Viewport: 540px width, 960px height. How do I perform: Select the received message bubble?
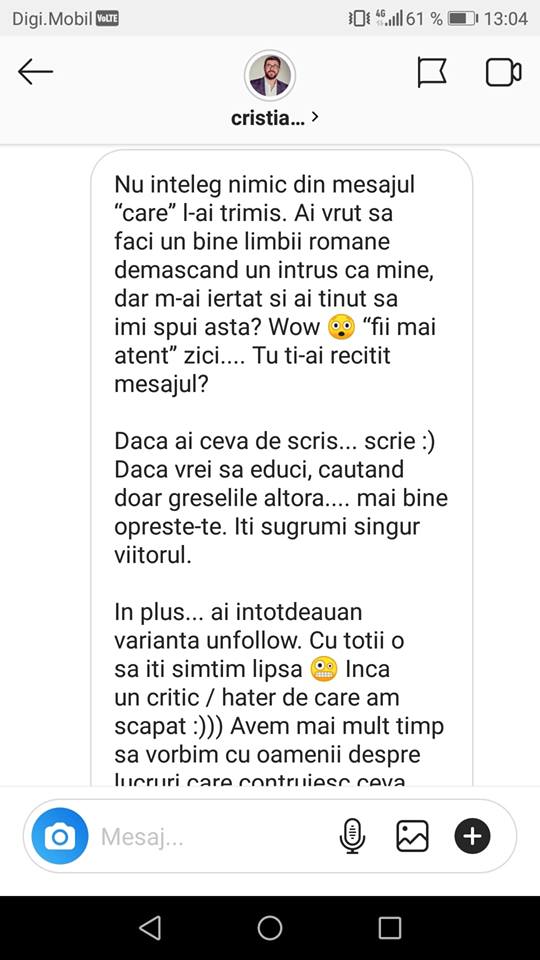pyautogui.click(x=282, y=468)
